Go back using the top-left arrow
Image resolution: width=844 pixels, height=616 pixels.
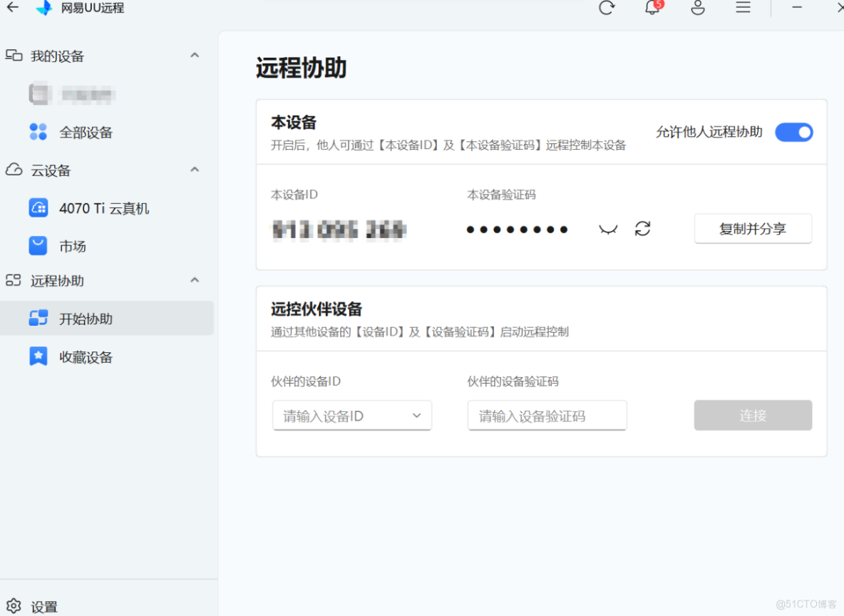click(x=13, y=9)
